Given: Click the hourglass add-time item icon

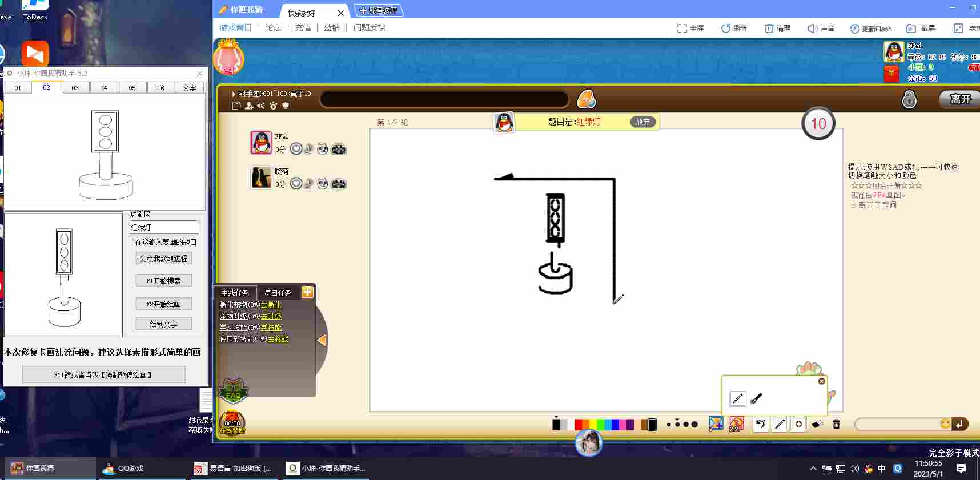Looking at the screenshot, I should 716,423.
